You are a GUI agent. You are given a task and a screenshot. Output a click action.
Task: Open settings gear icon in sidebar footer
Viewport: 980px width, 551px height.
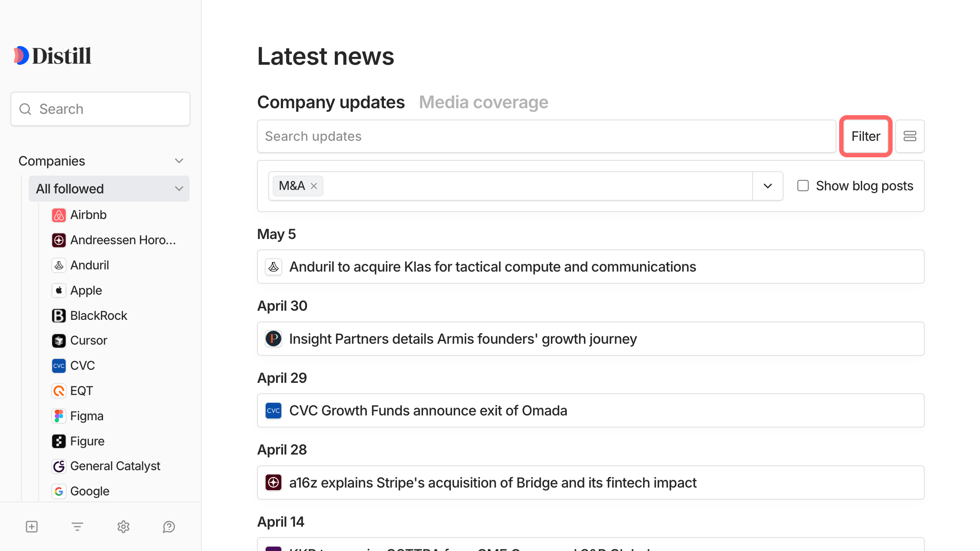[x=123, y=527]
